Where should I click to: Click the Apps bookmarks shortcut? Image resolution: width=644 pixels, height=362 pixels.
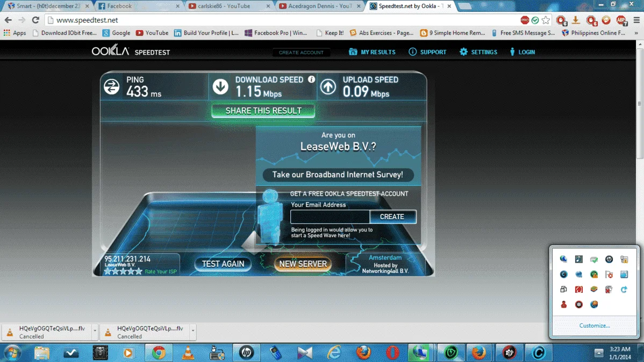click(15, 33)
